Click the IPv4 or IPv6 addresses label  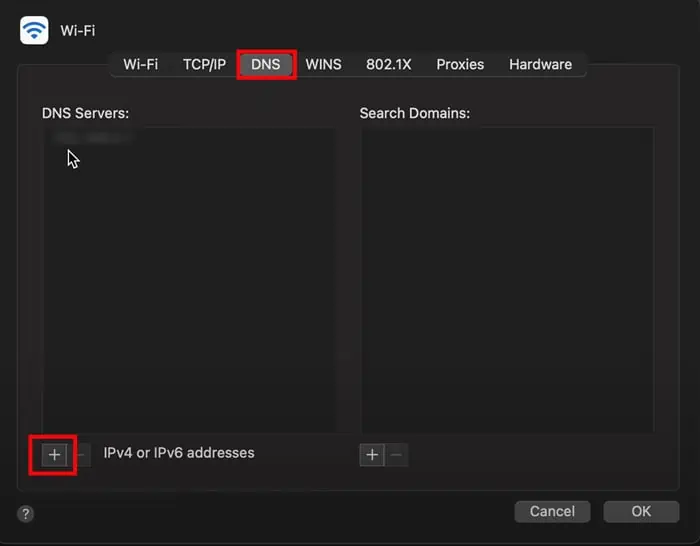[179, 453]
